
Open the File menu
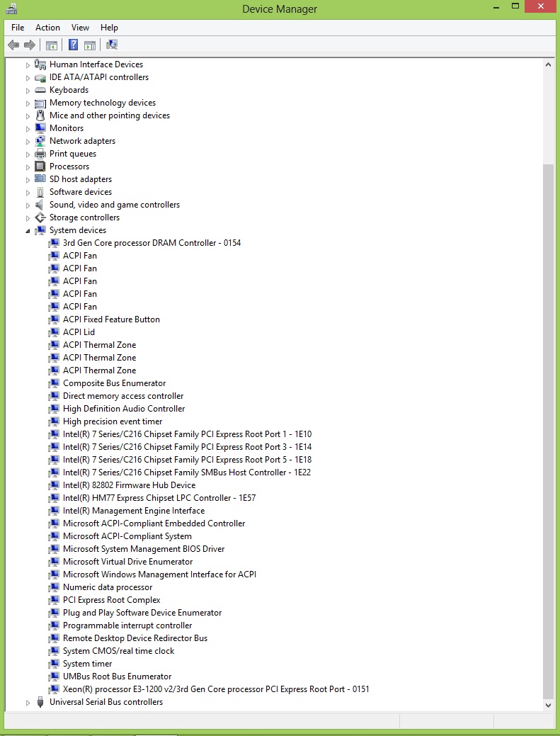coord(18,28)
